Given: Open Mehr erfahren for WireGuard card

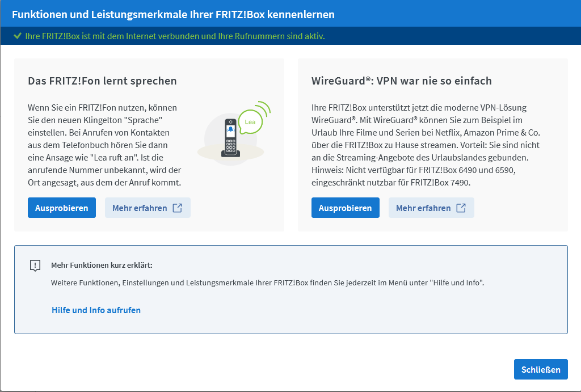Looking at the screenshot, I should pyautogui.click(x=431, y=208).
